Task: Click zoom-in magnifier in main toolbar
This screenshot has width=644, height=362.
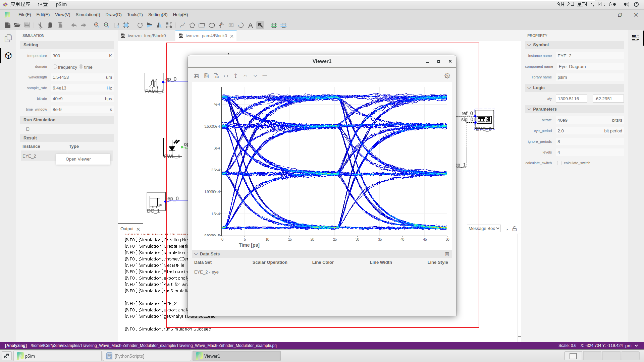Action: pos(97,25)
